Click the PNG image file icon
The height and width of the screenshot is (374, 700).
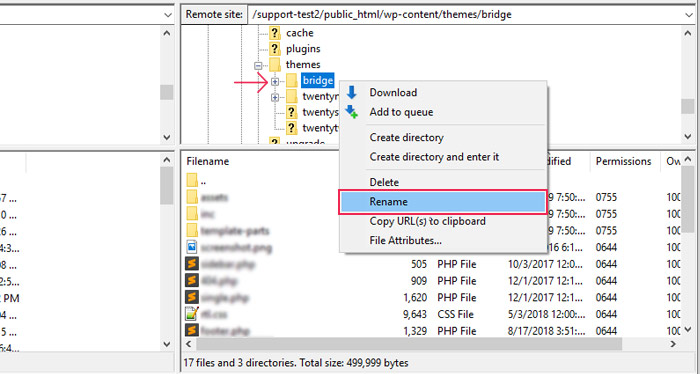pyautogui.click(x=192, y=247)
